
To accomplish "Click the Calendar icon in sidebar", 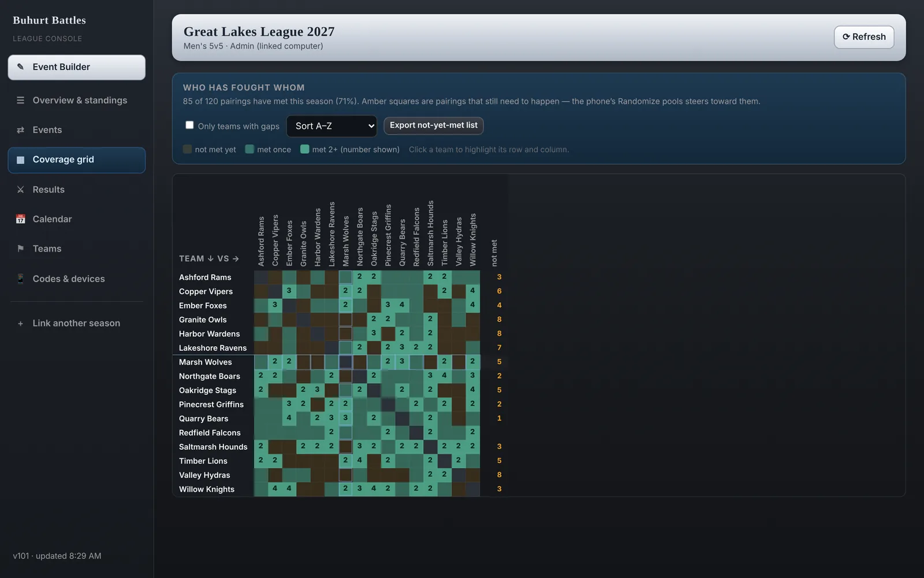I will click(21, 219).
